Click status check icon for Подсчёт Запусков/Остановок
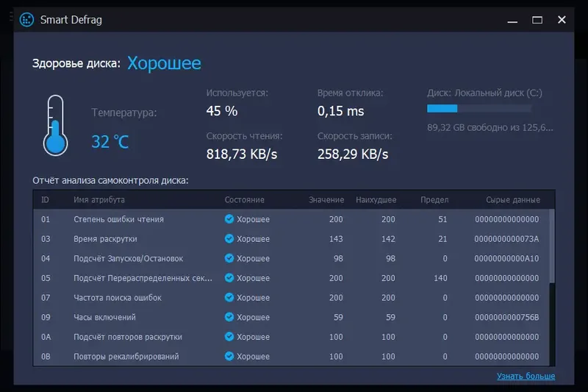 pyautogui.click(x=229, y=259)
